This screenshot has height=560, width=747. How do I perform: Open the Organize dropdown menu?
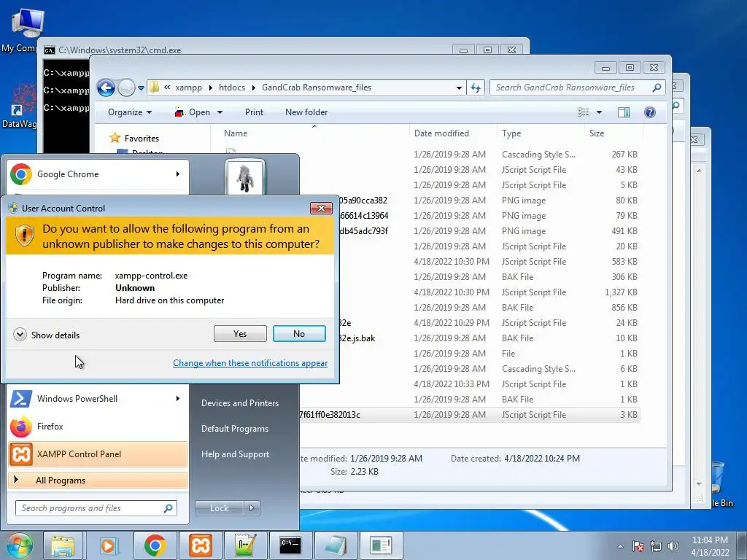(130, 112)
